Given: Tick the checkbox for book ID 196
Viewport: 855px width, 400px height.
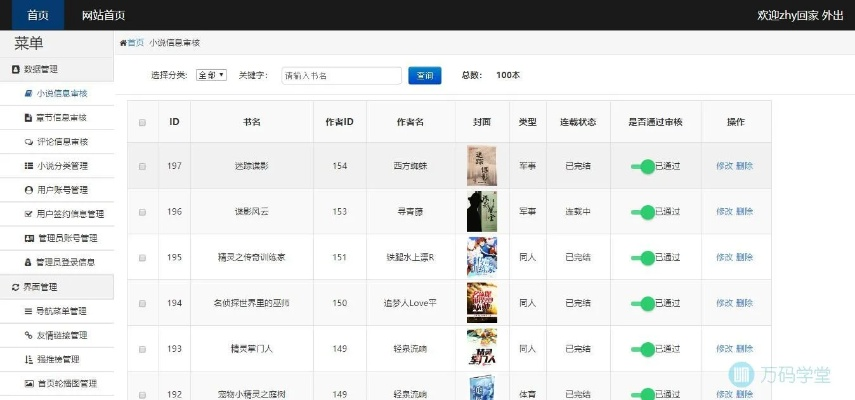Looking at the screenshot, I should tap(142, 212).
